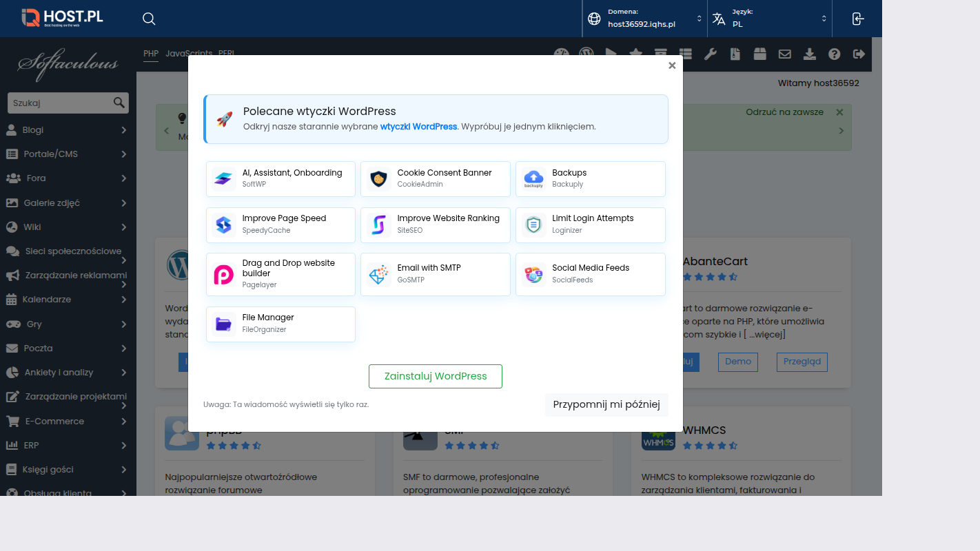Expand the Fora category chevron
980x551 pixels.
tap(124, 178)
